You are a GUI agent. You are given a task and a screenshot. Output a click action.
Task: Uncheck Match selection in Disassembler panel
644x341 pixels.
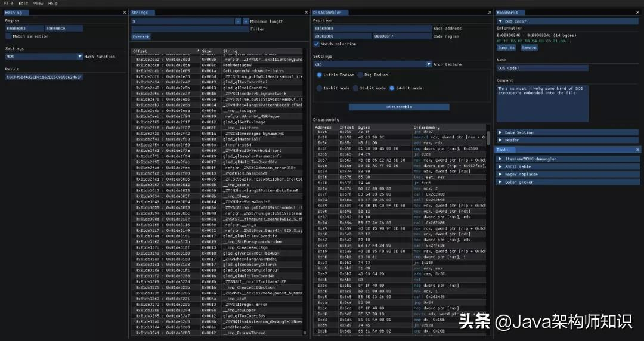point(316,44)
